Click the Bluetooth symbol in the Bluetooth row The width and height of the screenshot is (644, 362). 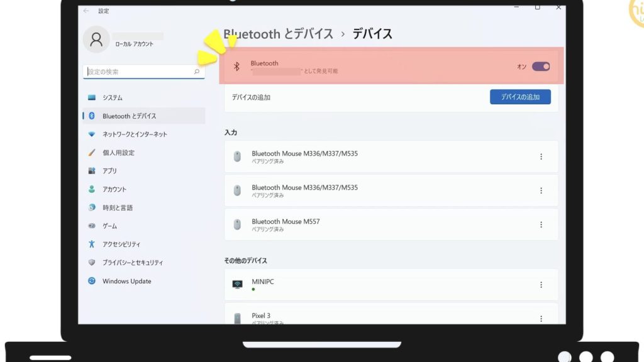(x=236, y=67)
